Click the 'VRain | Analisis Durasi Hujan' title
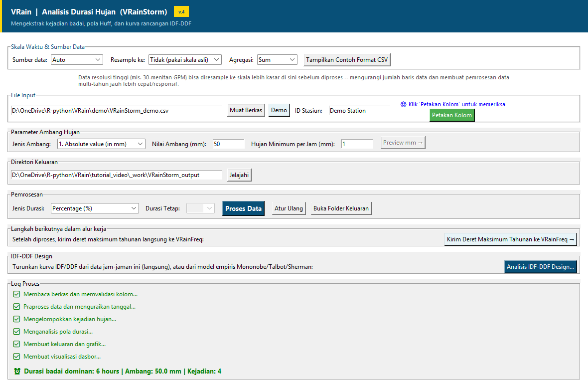 click(89, 11)
